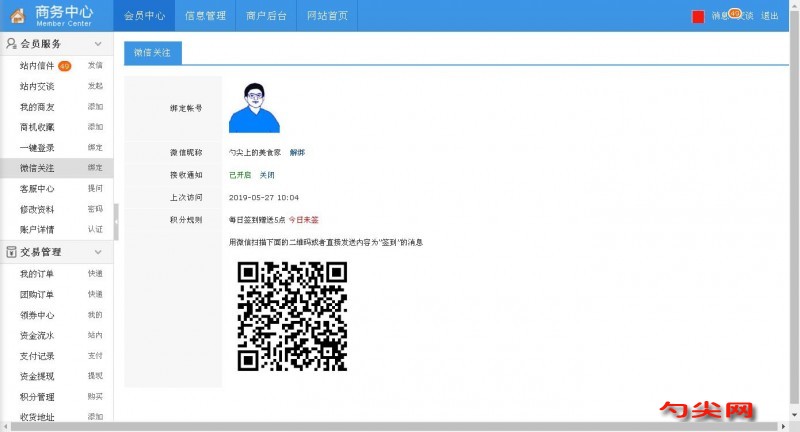Go to 商户后台 in the top navigation
The image size is (800, 432).
click(x=265, y=16)
